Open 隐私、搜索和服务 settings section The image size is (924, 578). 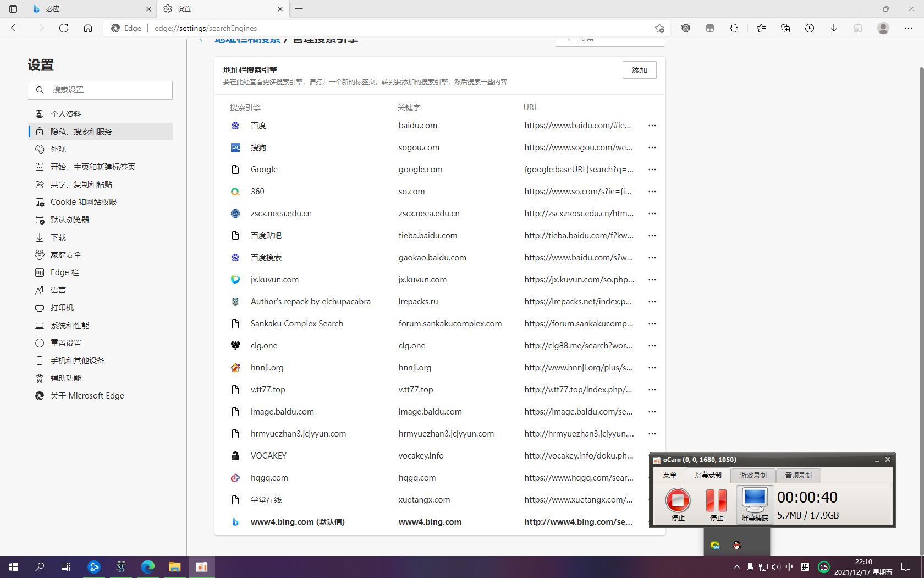point(100,132)
